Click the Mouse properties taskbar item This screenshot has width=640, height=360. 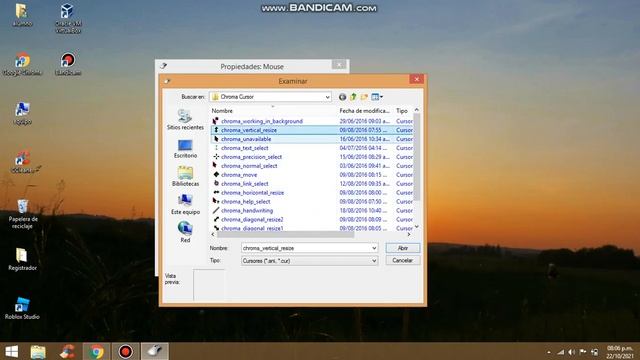155,351
